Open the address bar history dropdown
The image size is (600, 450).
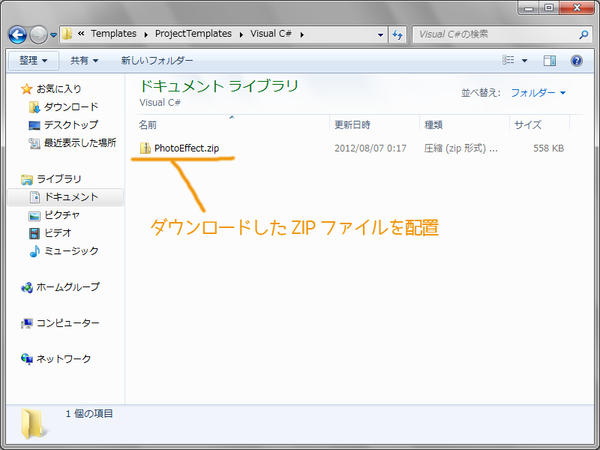[x=380, y=35]
